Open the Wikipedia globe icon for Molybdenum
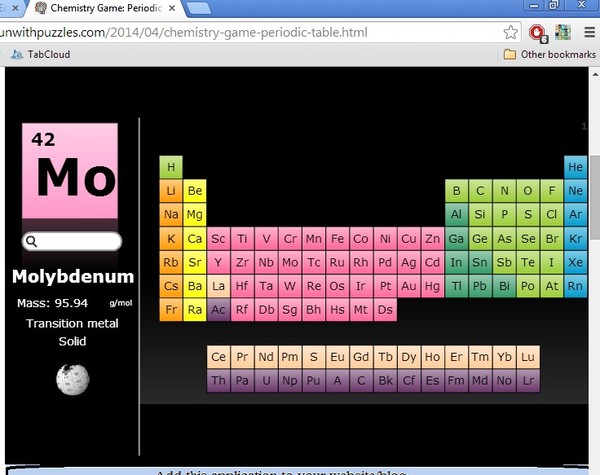The width and height of the screenshot is (600, 475). point(72,378)
